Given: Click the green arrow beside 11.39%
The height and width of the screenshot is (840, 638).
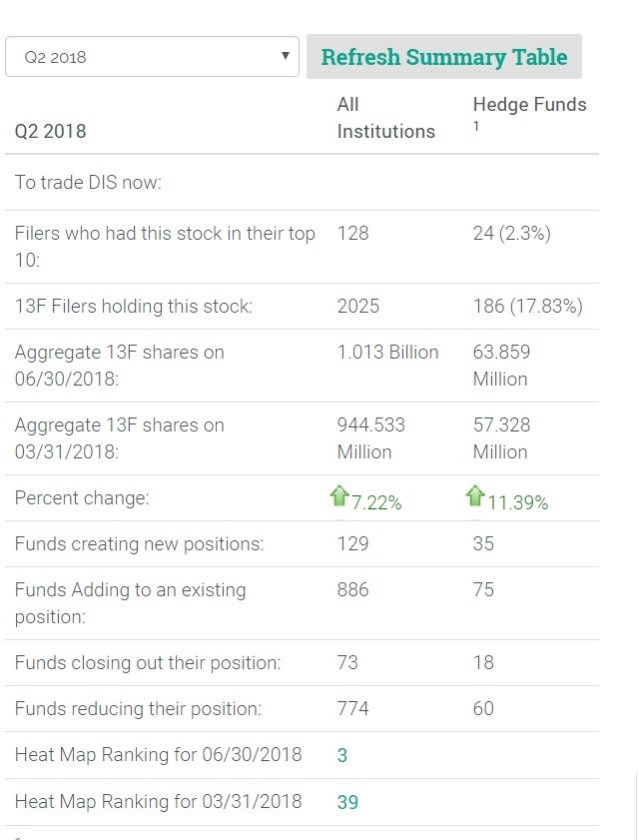Looking at the screenshot, I should pos(475,496).
